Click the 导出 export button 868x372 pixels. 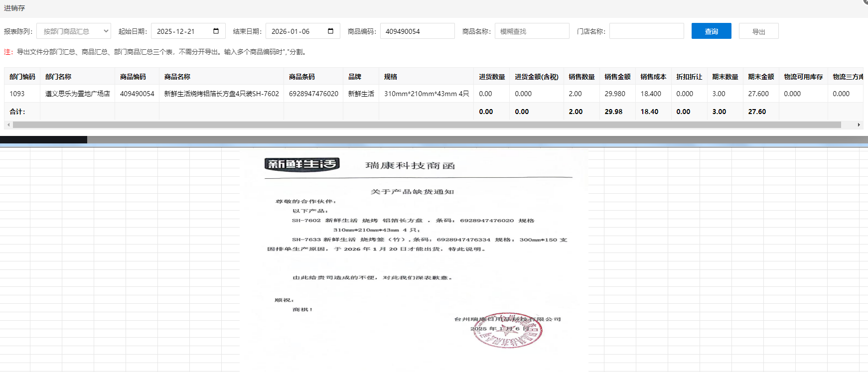(758, 31)
